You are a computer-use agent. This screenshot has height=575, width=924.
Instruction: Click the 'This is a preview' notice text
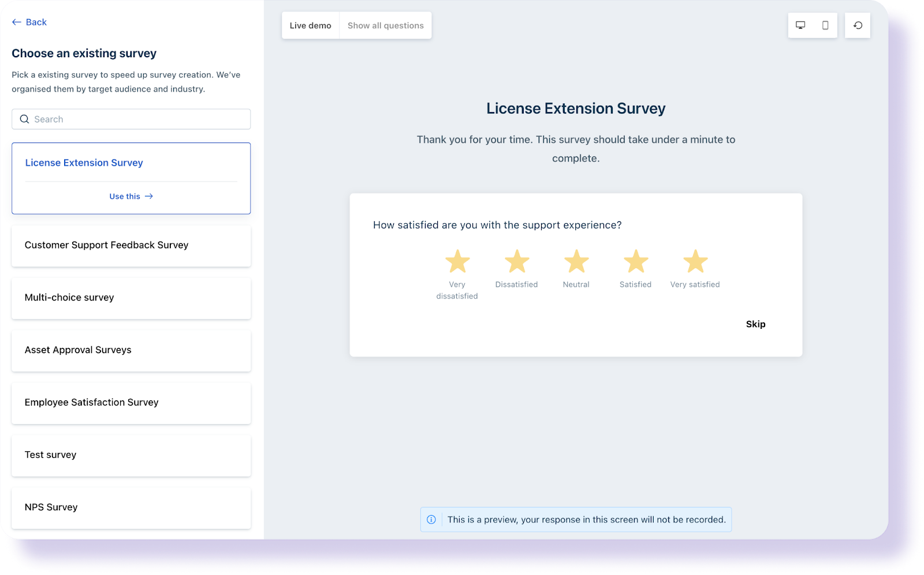586,520
